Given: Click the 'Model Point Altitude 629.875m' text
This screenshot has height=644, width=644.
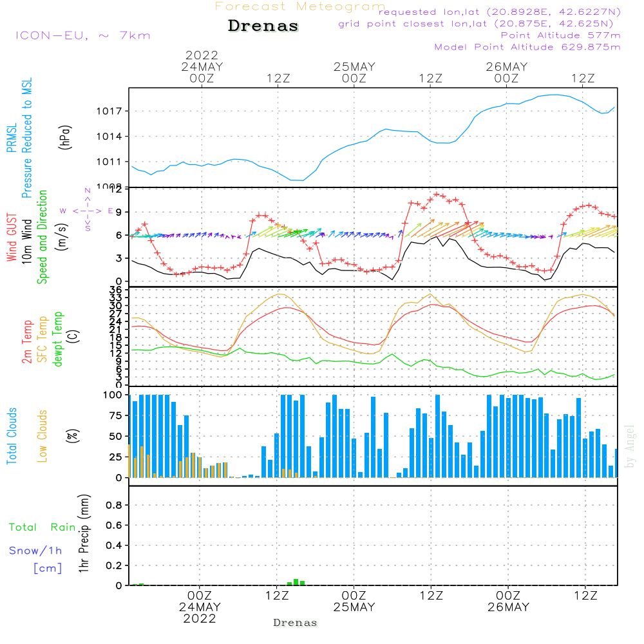Looking at the screenshot, I should point(527,47).
